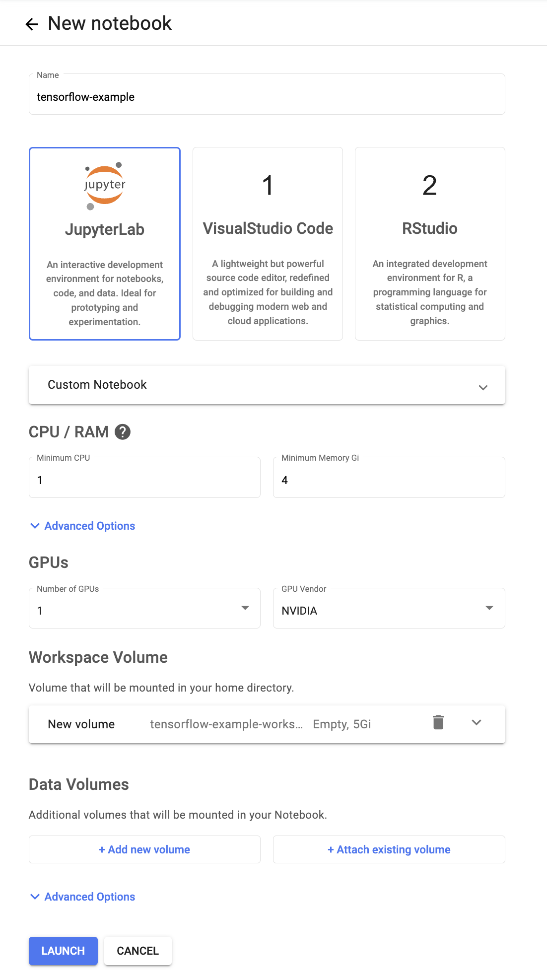
Task: Open the GPU Vendor dropdown
Action: pyautogui.click(x=389, y=608)
